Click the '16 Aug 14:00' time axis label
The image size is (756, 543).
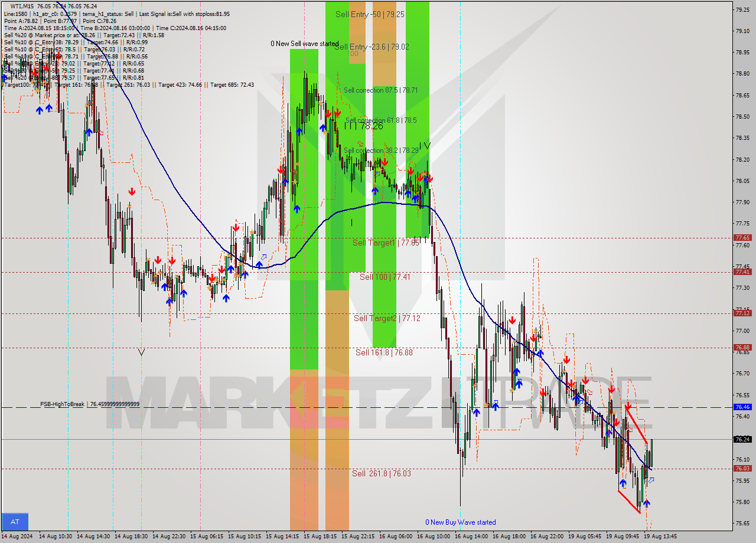(471, 537)
